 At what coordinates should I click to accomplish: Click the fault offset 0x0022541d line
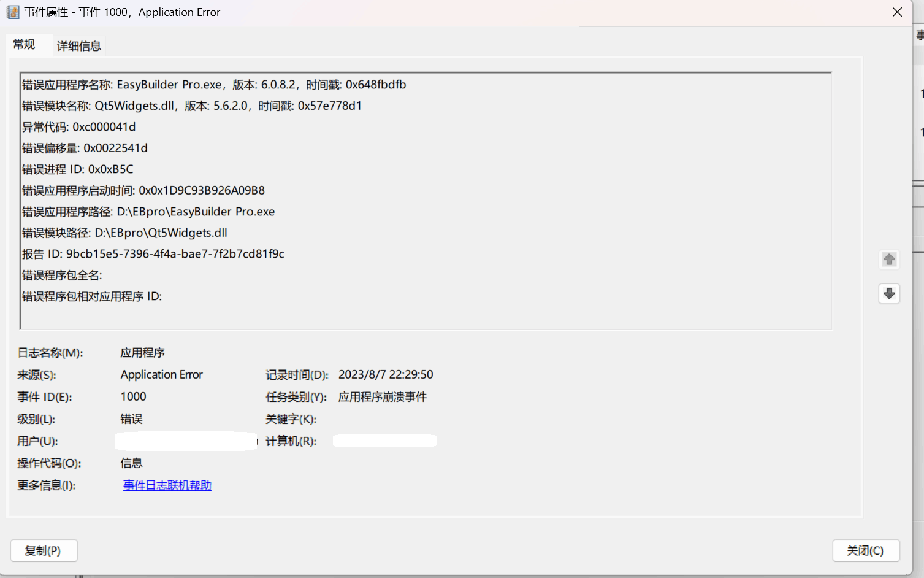pyautogui.click(x=85, y=148)
